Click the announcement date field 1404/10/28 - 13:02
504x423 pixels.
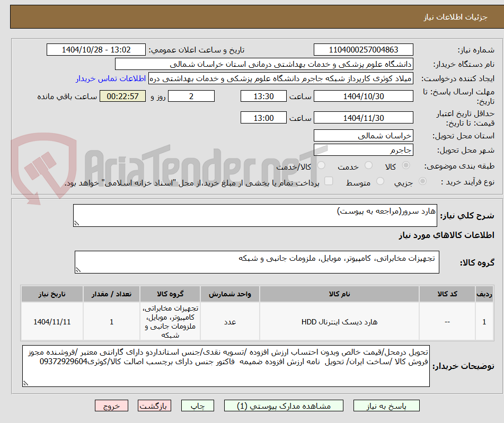tap(96, 50)
